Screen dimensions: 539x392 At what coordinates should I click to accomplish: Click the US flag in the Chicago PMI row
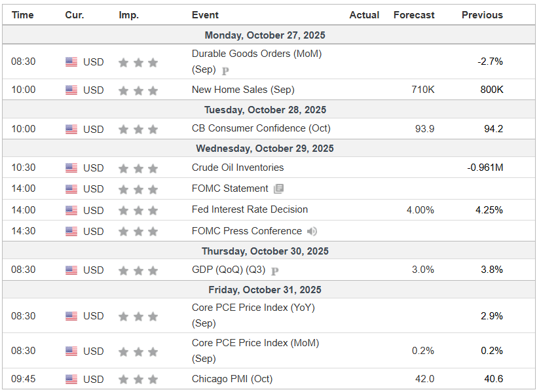(71, 380)
